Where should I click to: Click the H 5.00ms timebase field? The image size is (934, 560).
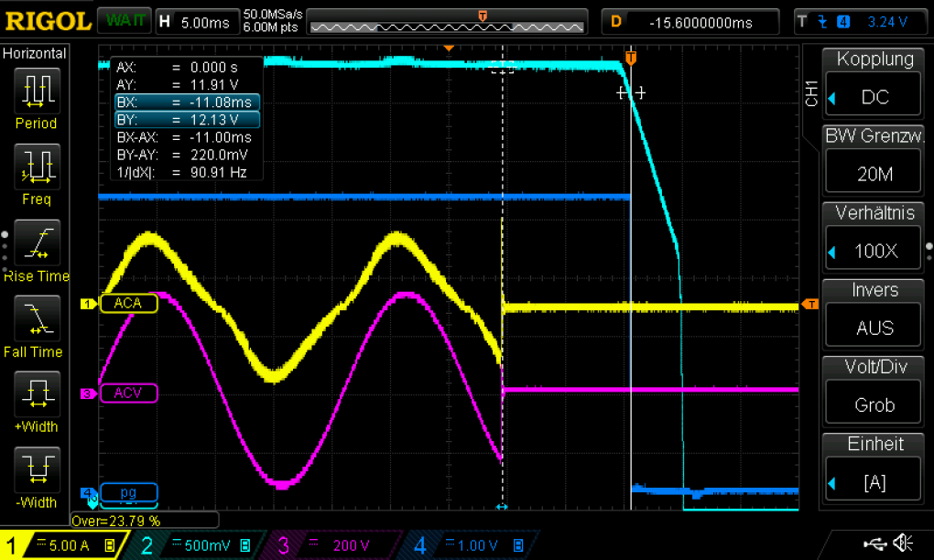tap(197, 22)
